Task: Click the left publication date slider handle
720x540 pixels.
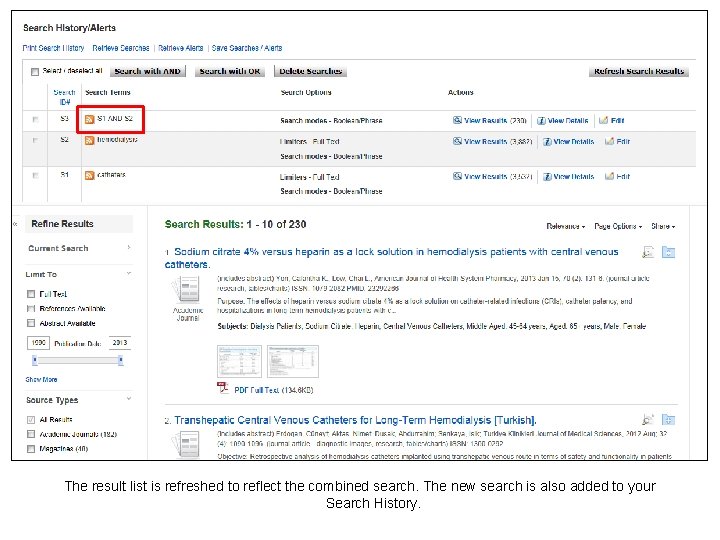Action: 35,360
